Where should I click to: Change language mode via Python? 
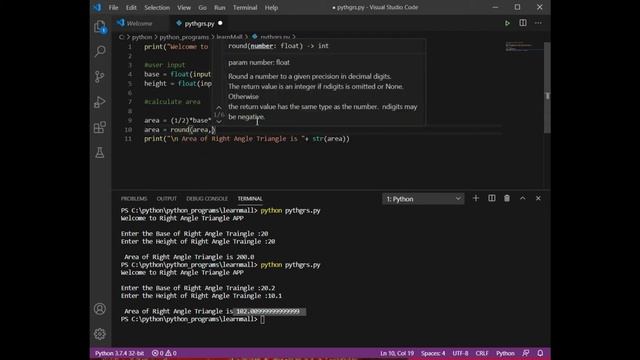tap(505, 353)
